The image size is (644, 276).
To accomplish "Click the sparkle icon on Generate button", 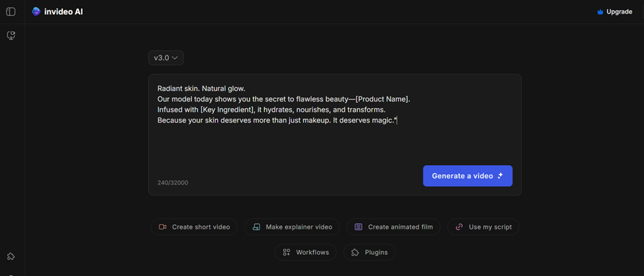I will [x=500, y=176].
